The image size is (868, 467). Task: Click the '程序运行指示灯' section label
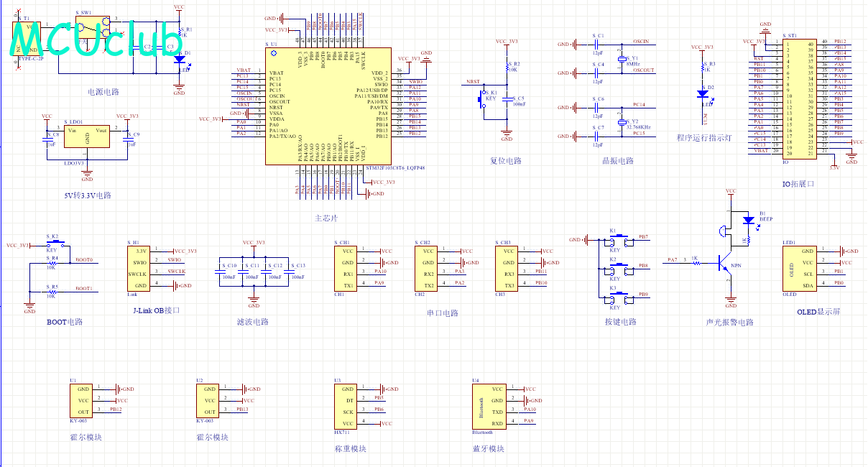tap(704, 138)
